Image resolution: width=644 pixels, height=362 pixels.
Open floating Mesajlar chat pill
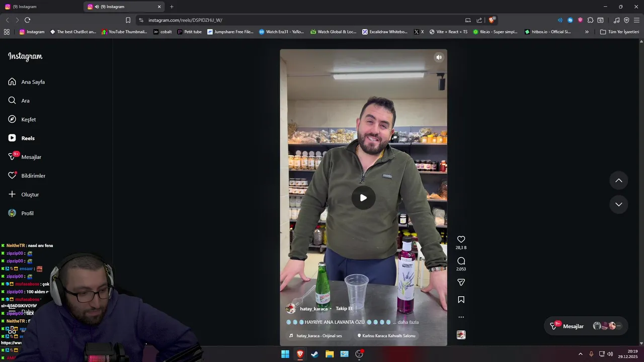pyautogui.click(x=587, y=326)
